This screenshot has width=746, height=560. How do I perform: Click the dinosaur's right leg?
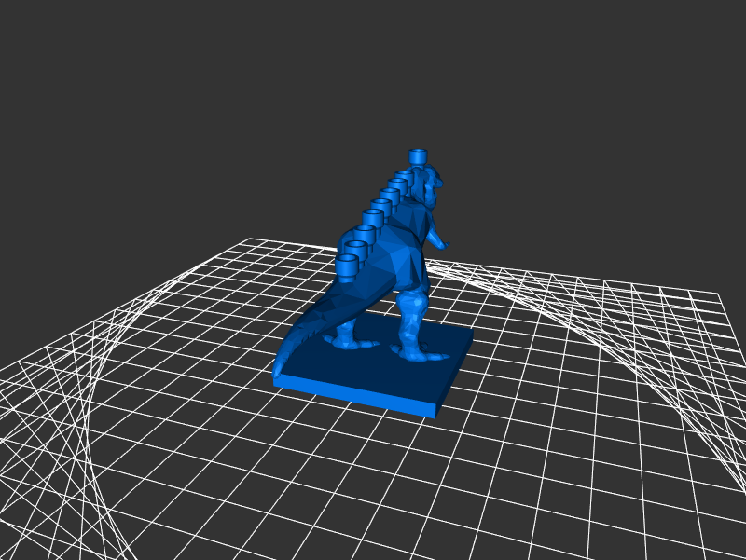(413, 317)
